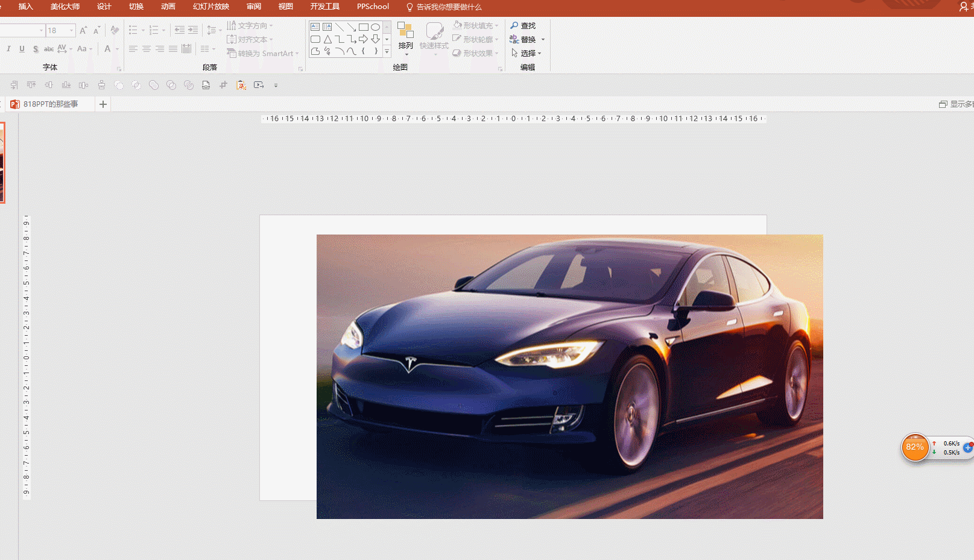The width and height of the screenshot is (974, 560).
Task: Align text right
Action: coord(160,49)
